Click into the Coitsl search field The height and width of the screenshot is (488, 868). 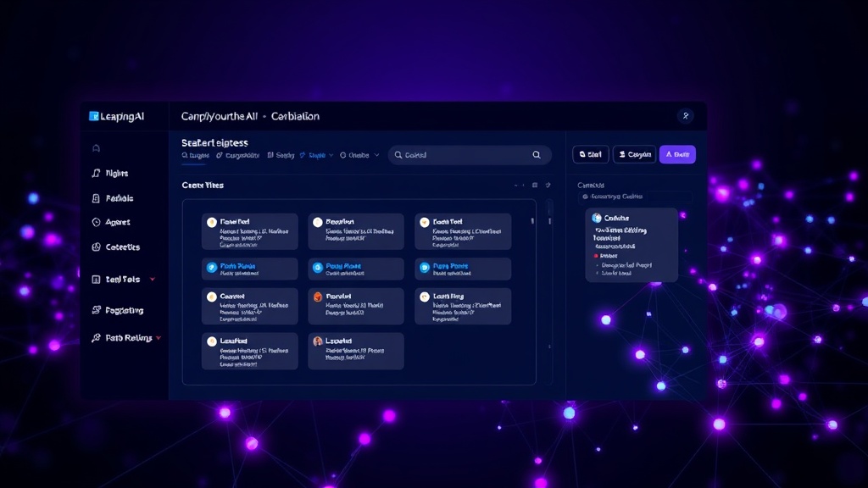(x=470, y=155)
